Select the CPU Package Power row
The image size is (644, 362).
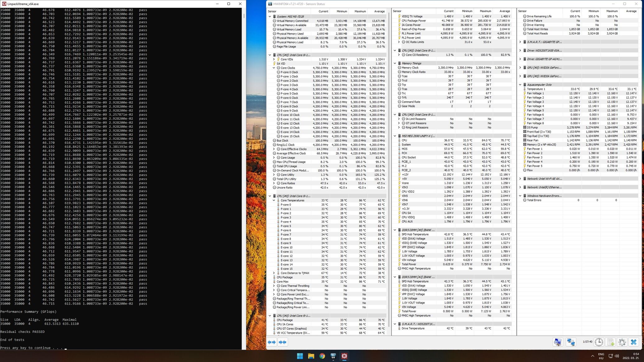click(x=452, y=21)
